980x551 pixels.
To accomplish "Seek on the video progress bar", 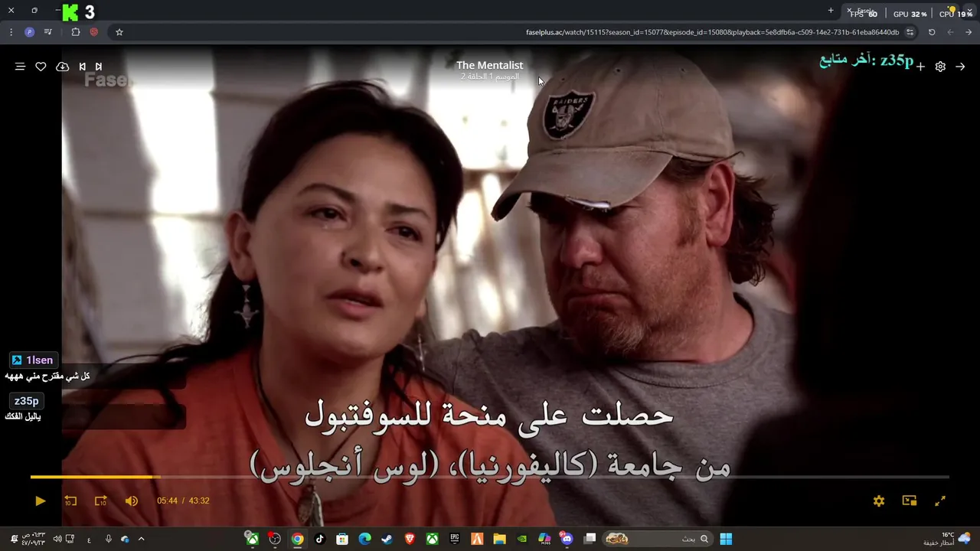I will 490,477.
